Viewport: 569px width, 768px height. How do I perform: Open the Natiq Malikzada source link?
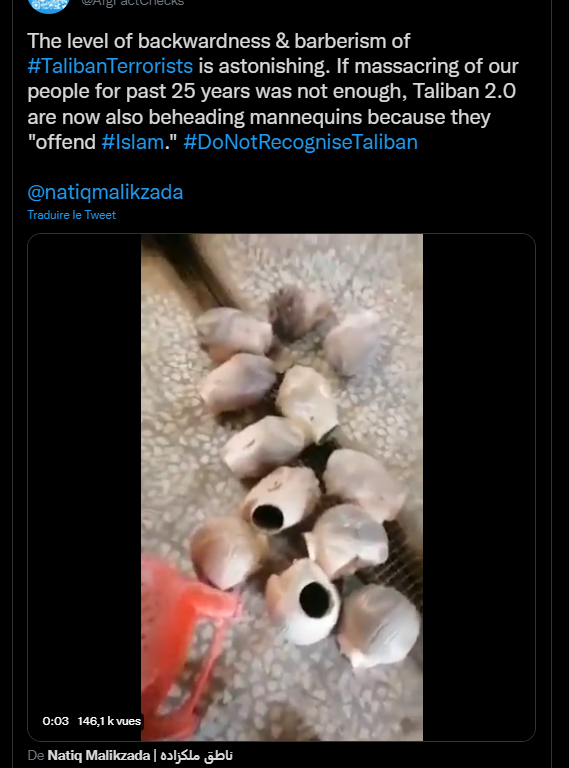(98, 755)
